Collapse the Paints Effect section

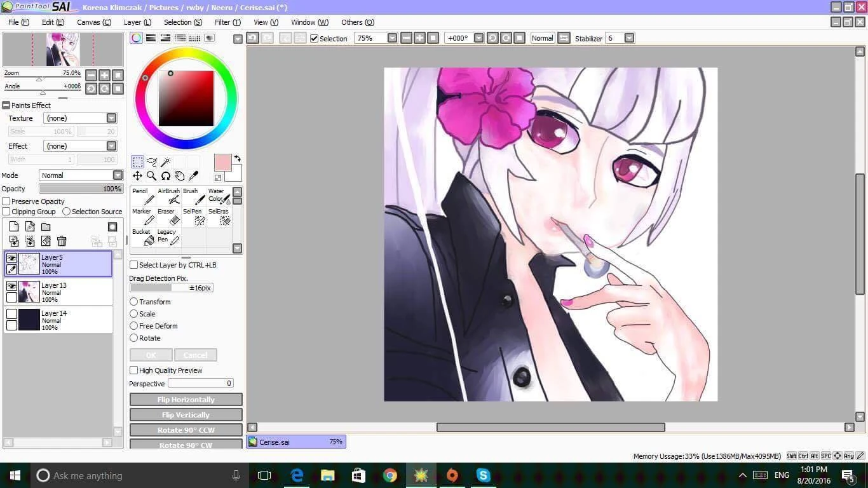pos(6,105)
